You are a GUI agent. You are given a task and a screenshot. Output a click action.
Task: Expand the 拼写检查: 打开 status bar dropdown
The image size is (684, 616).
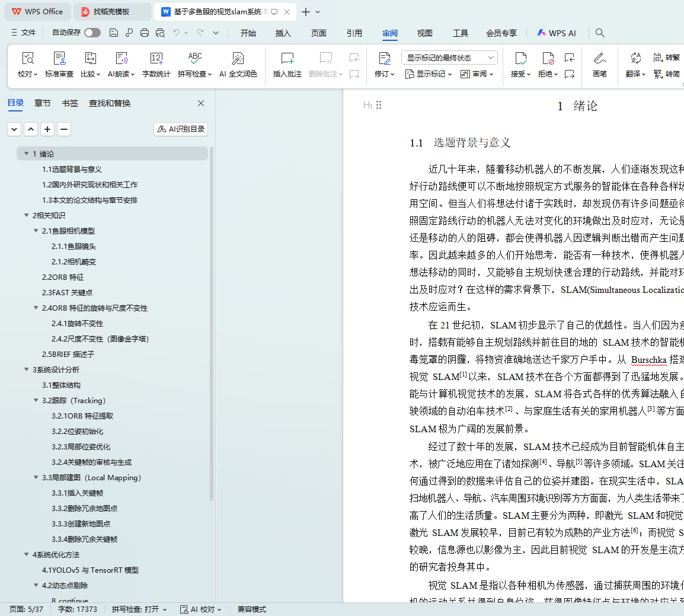(x=139, y=609)
